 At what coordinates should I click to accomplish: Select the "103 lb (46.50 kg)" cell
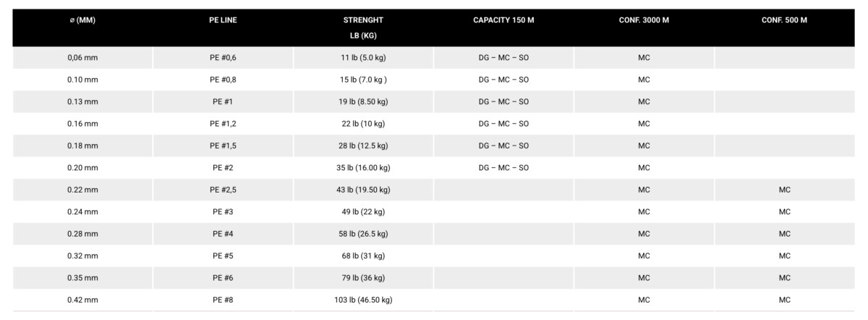[363, 300]
